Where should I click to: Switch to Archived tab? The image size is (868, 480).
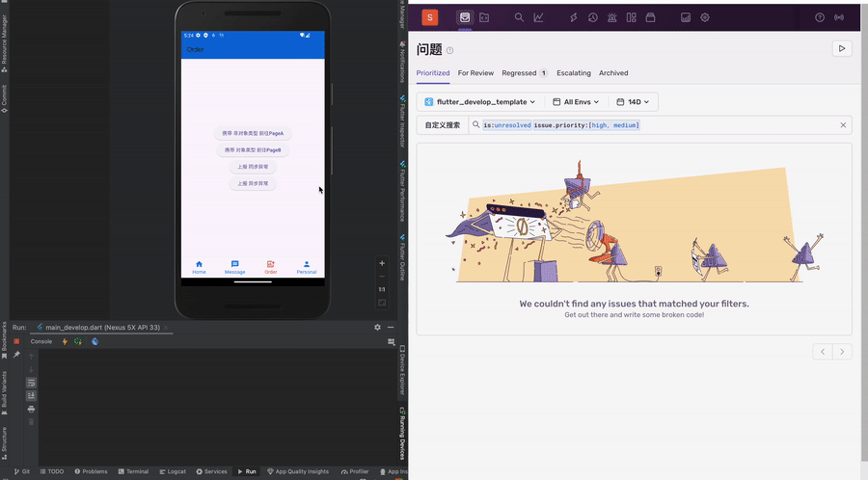613,73
